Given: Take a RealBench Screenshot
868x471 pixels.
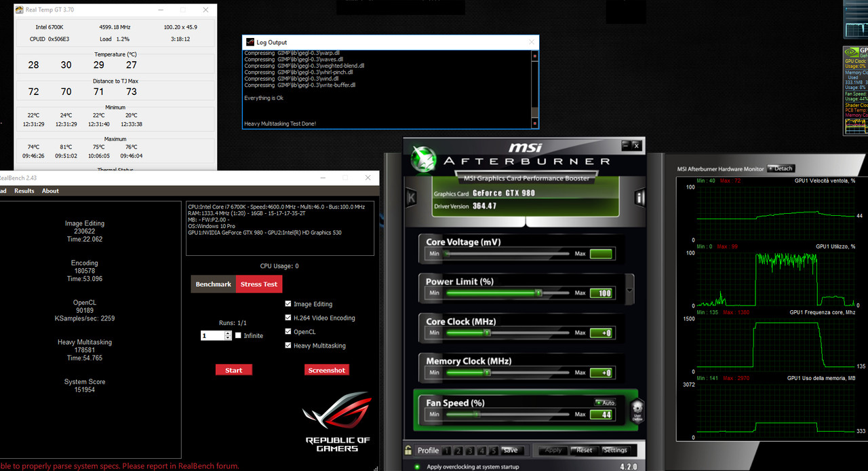Looking at the screenshot, I should [327, 370].
